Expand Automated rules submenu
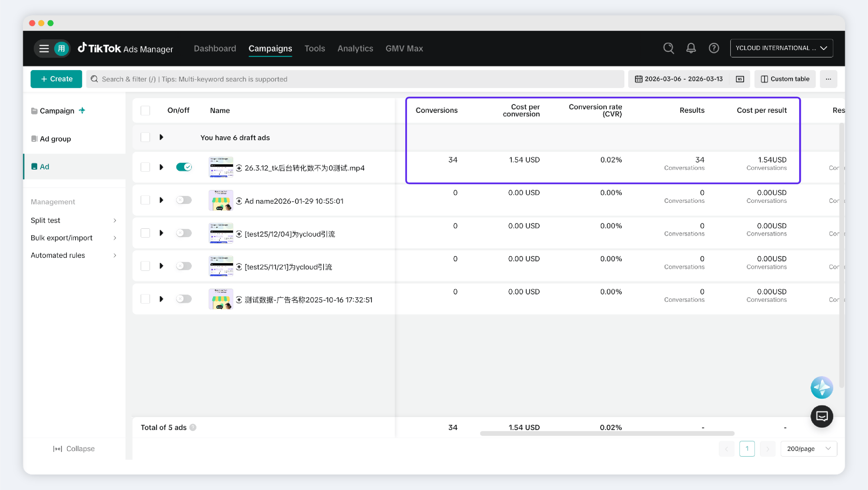 point(74,255)
